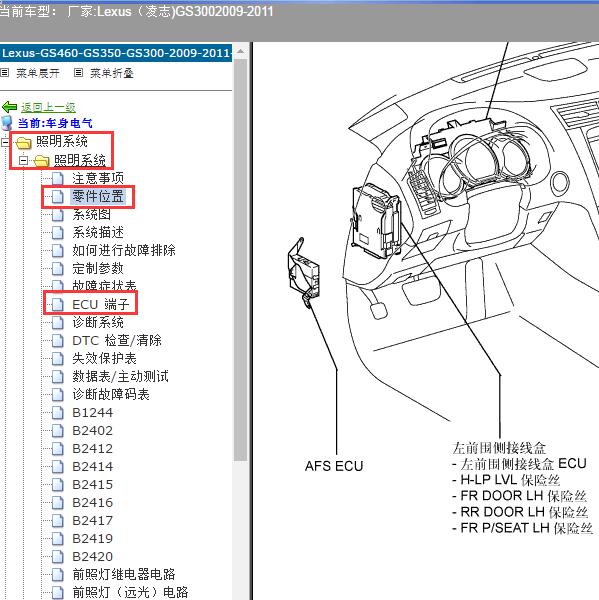599x600 pixels.
Task: Open 系统描述 page
Action: coord(98,232)
